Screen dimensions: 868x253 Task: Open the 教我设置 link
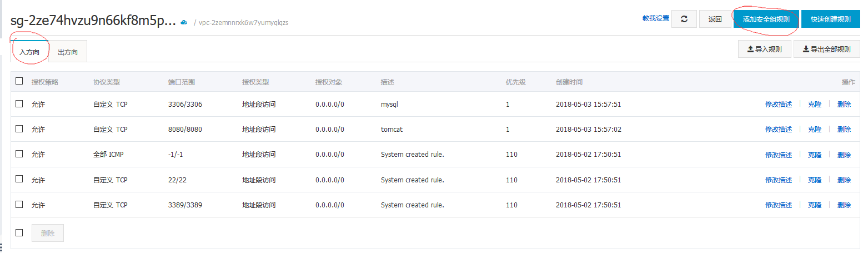coord(656,18)
